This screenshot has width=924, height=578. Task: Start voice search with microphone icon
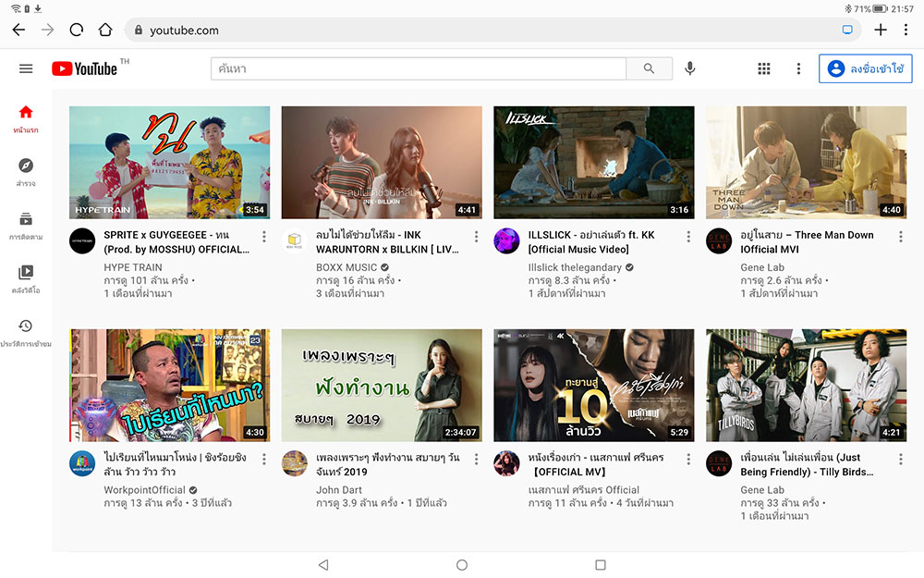coord(689,68)
